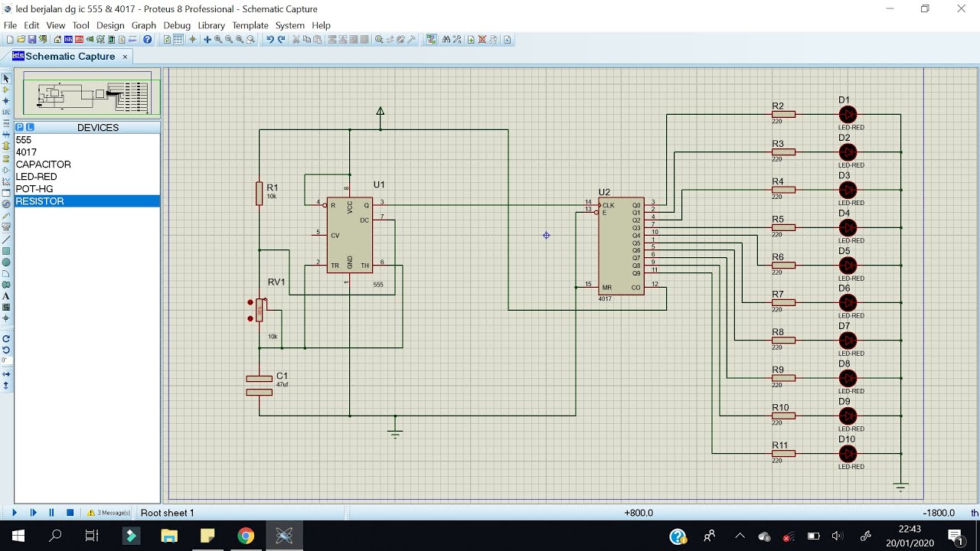Select CAPACITOR in devices list

point(87,165)
